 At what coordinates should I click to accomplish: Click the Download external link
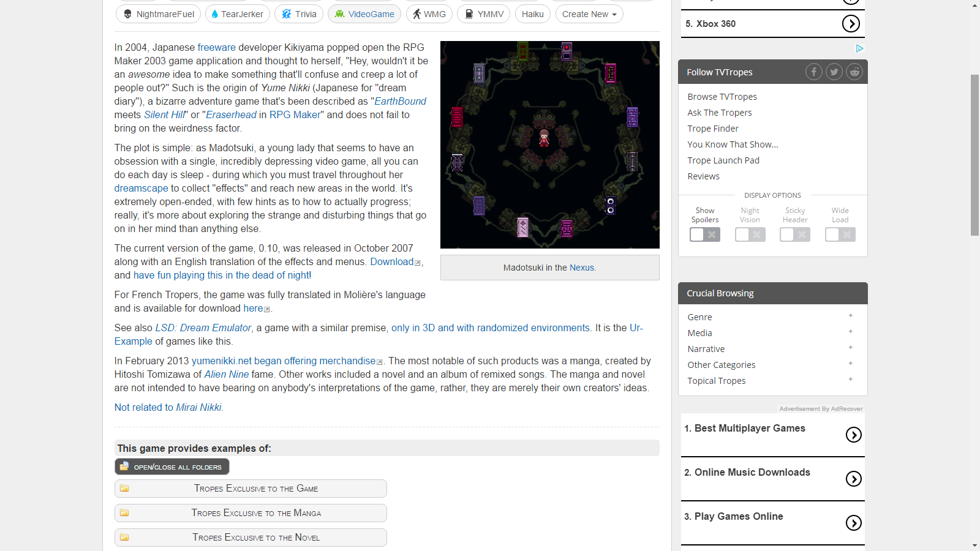(395, 261)
